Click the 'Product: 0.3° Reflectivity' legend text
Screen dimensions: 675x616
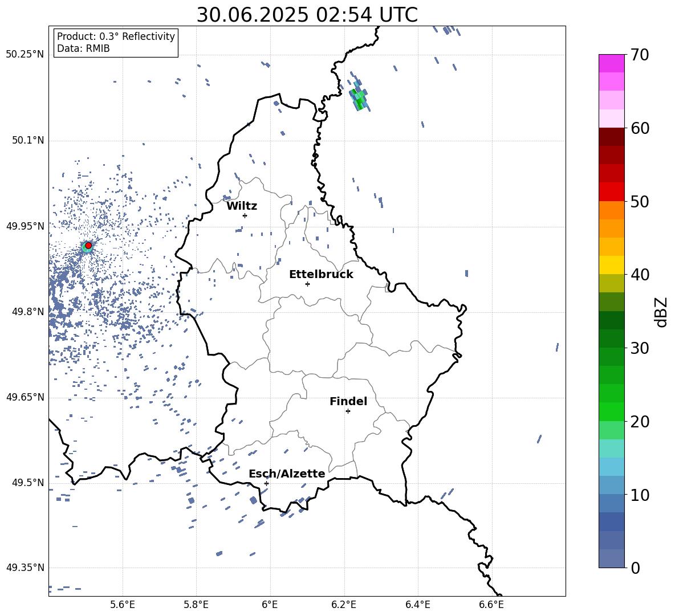click(116, 36)
